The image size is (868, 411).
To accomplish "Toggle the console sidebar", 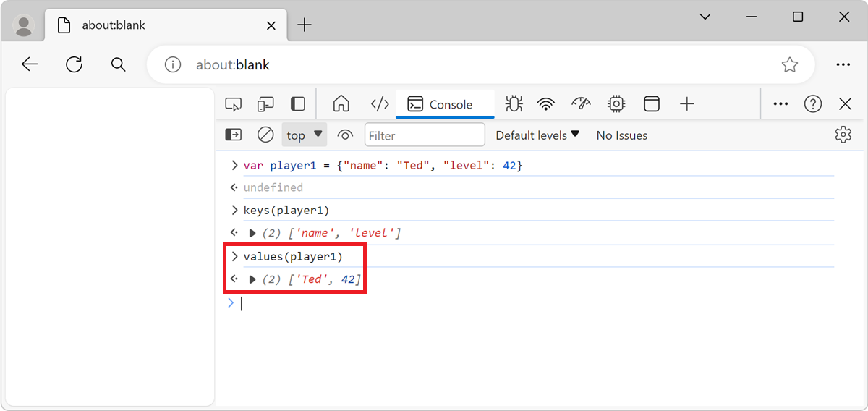I will click(x=234, y=135).
